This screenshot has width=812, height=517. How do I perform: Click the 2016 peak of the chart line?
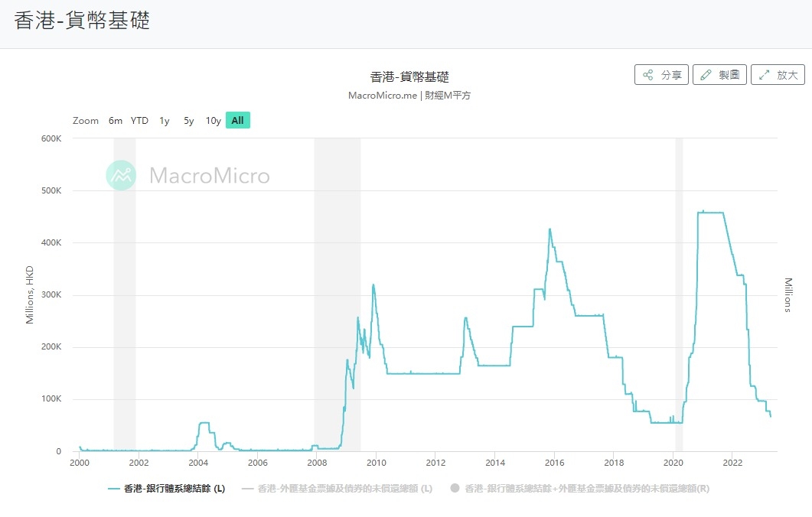tap(549, 229)
